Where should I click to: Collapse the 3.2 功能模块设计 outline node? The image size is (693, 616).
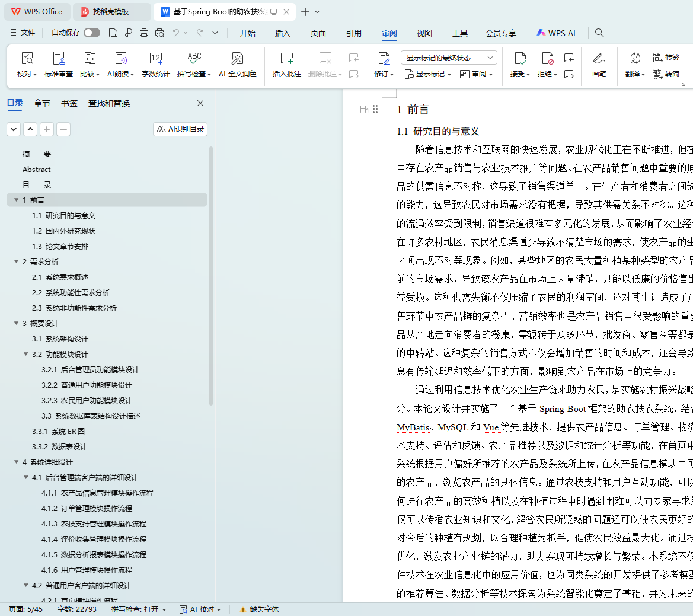(x=26, y=355)
